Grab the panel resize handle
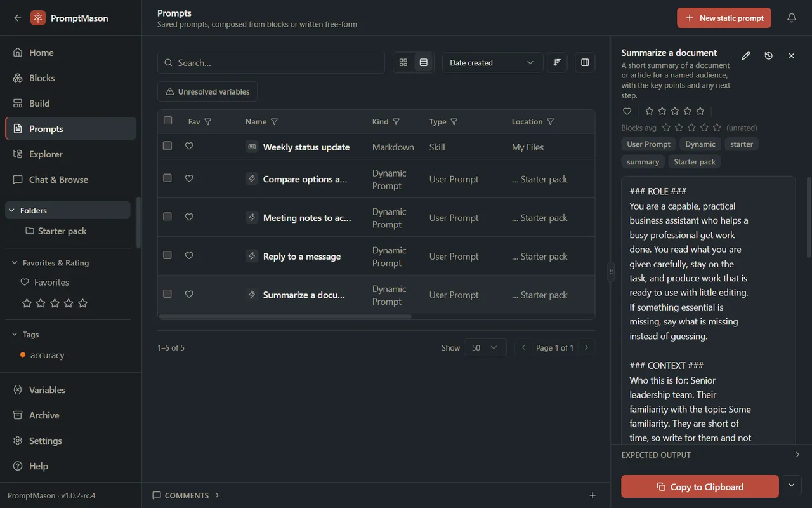812x508 pixels. (x=611, y=272)
